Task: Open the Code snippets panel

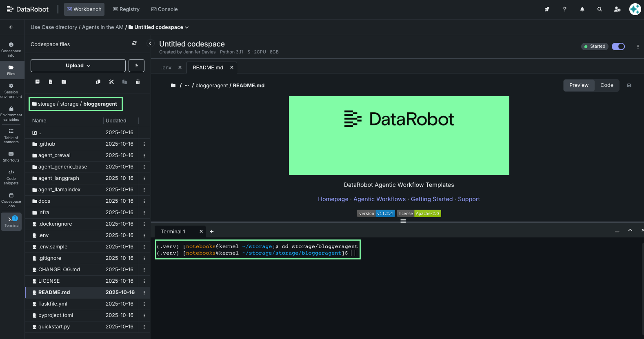Action: [x=11, y=177]
